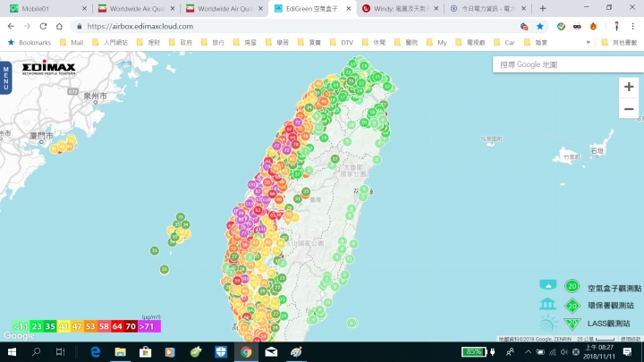Toggle the AirBox cloud device legend icon
This screenshot has width=644, height=362.
[x=548, y=284]
